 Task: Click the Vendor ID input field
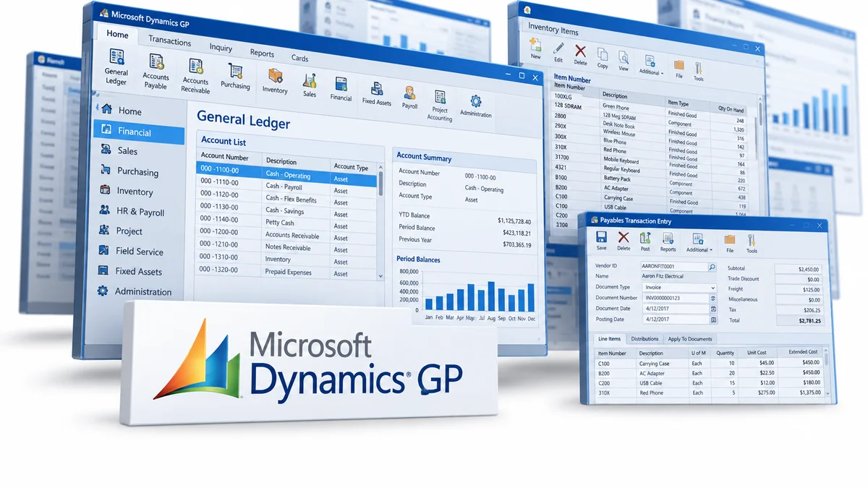coord(674,267)
